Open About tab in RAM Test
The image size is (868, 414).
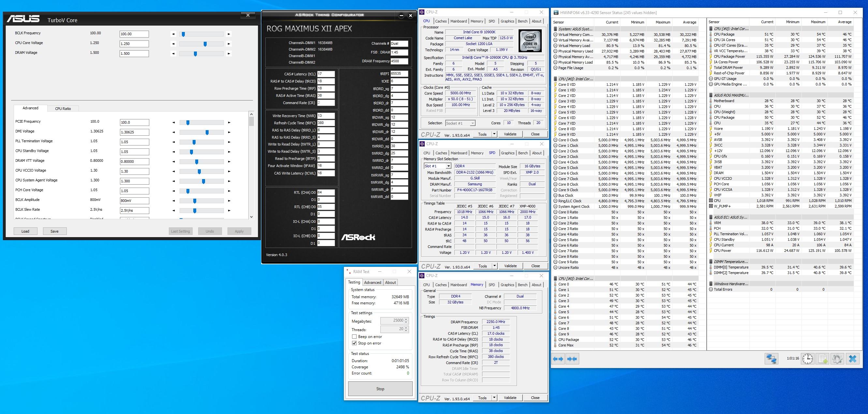(390, 283)
